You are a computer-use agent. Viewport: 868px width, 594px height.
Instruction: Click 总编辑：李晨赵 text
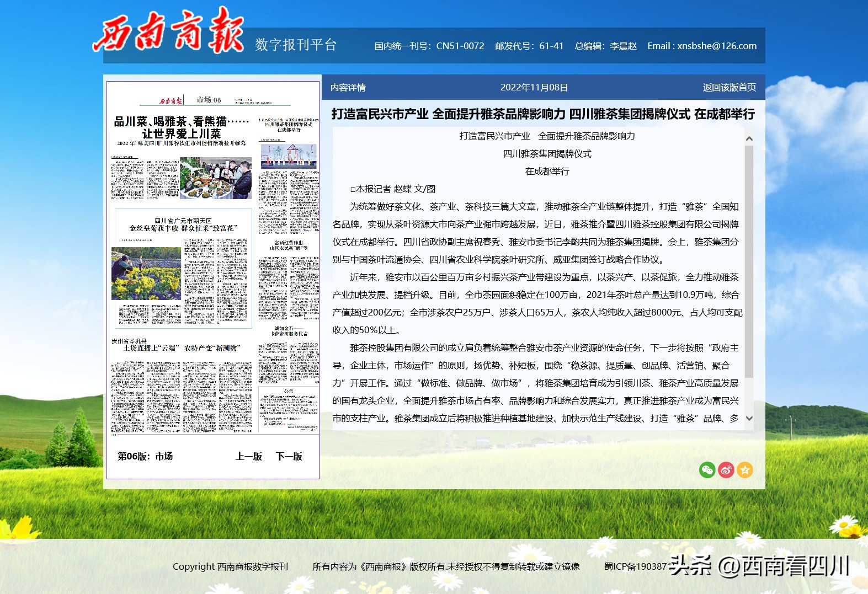pyautogui.click(x=605, y=46)
